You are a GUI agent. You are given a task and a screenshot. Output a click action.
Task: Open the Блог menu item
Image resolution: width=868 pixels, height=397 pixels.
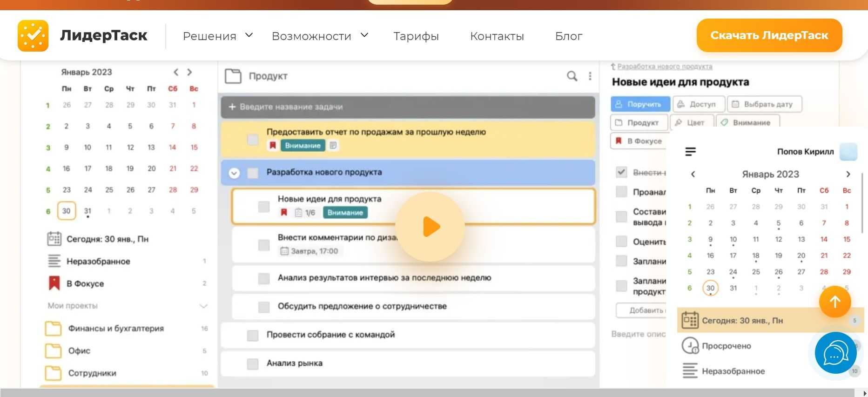pos(568,36)
